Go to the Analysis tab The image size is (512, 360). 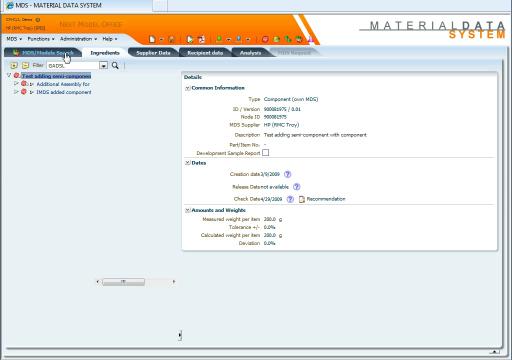click(x=250, y=53)
